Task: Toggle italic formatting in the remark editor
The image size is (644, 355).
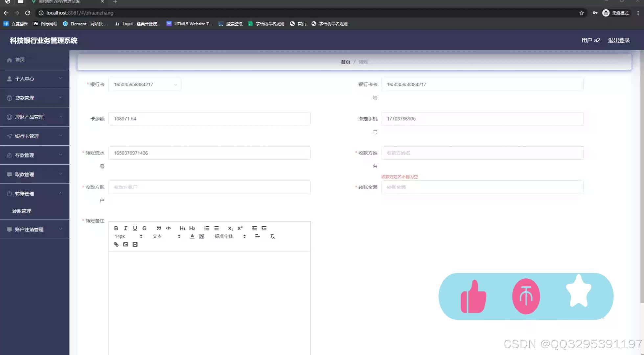Action: point(125,228)
